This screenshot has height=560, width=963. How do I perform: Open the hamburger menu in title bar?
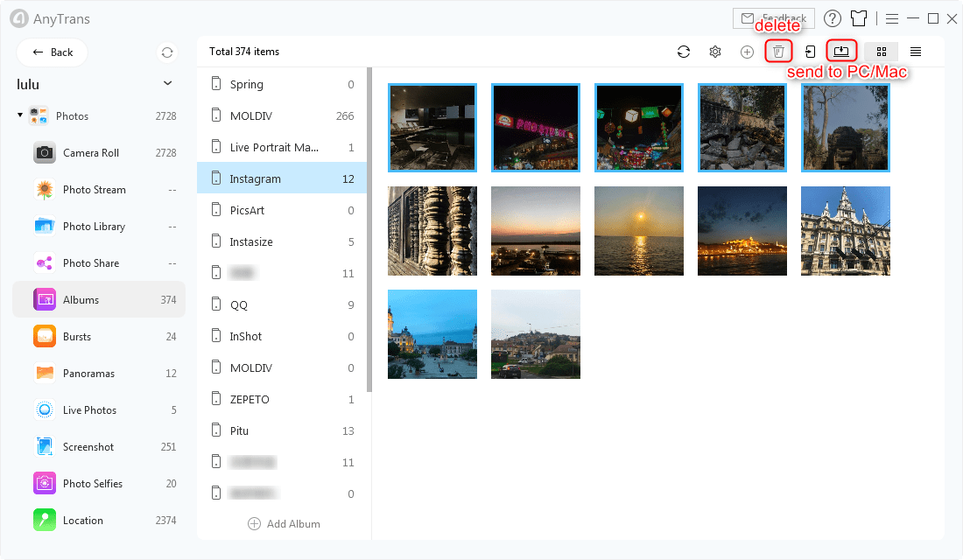(x=892, y=19)
